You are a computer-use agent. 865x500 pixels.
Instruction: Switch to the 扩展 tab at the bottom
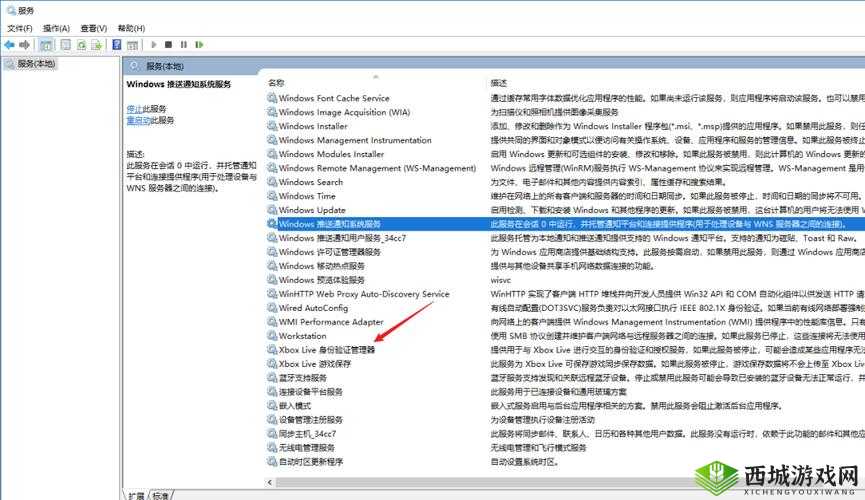coord(136,496)
